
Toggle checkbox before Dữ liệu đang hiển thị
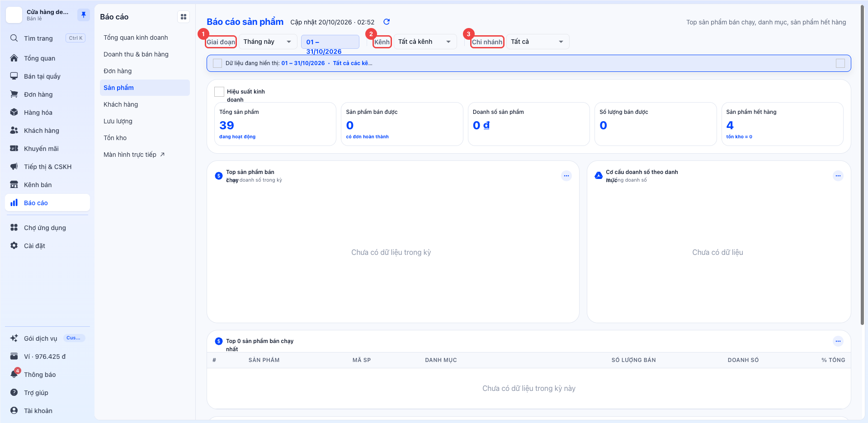click(x=217, y=63)
